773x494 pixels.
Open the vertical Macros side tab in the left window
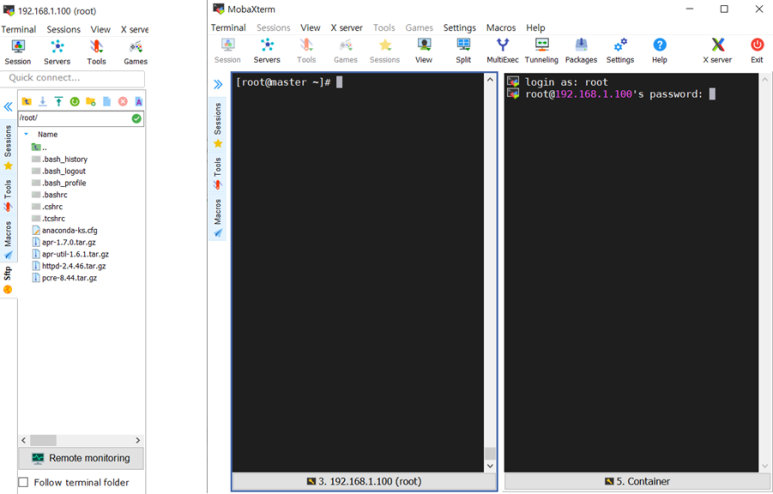(8, 240)
